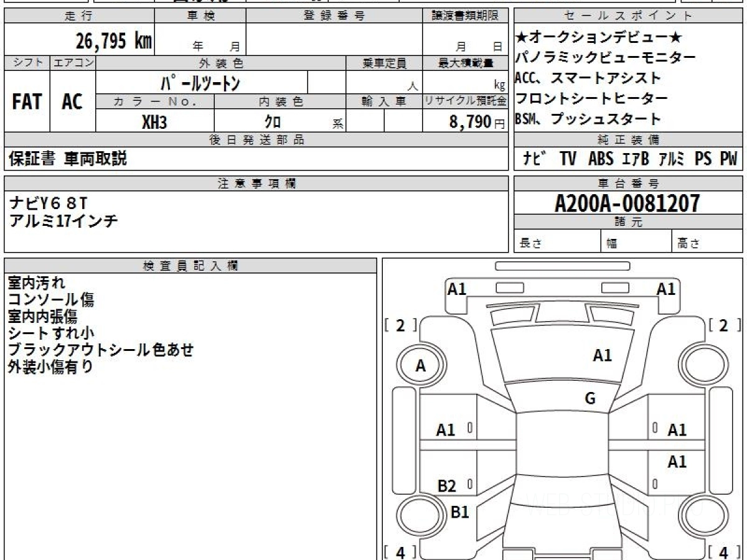Select the エアB equipment label
The image size is (747, 560).
coord(635,159)
